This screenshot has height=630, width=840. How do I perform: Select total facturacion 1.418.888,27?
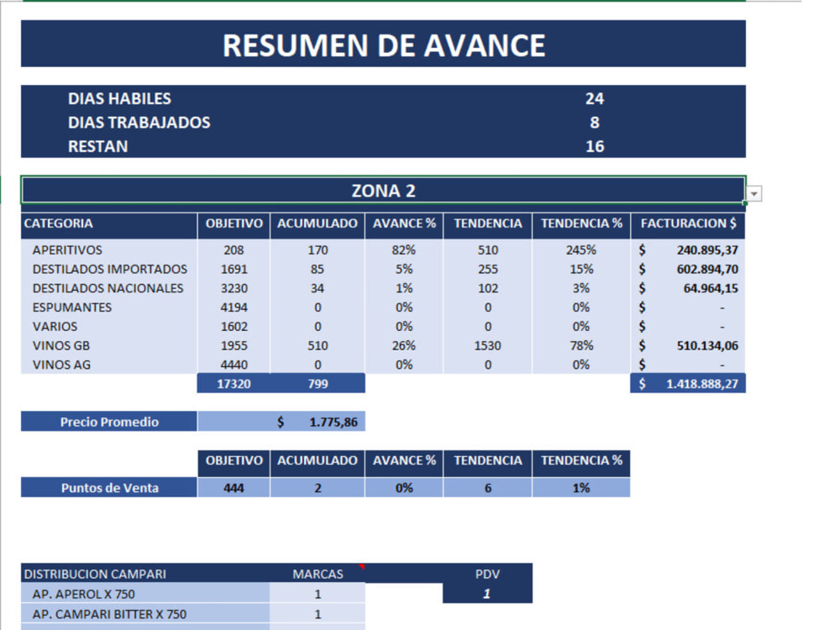click(689, 384)
